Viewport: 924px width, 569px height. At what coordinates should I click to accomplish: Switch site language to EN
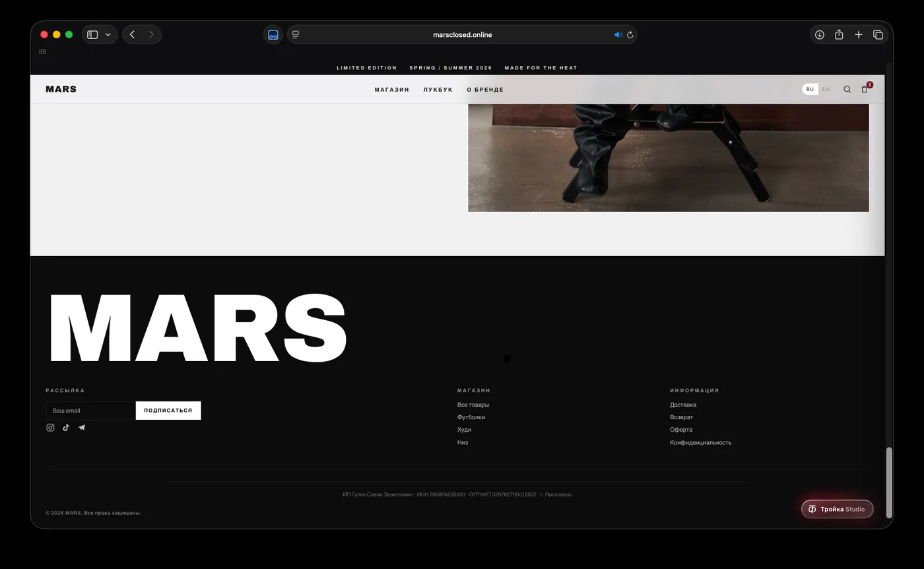pos(826,89)
